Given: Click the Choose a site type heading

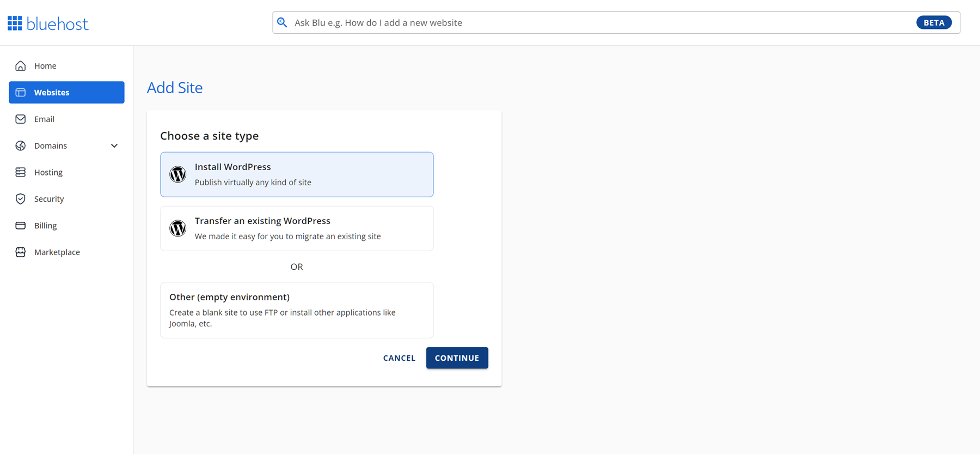Looking at the screenshot, I should (x=210, y=136).
